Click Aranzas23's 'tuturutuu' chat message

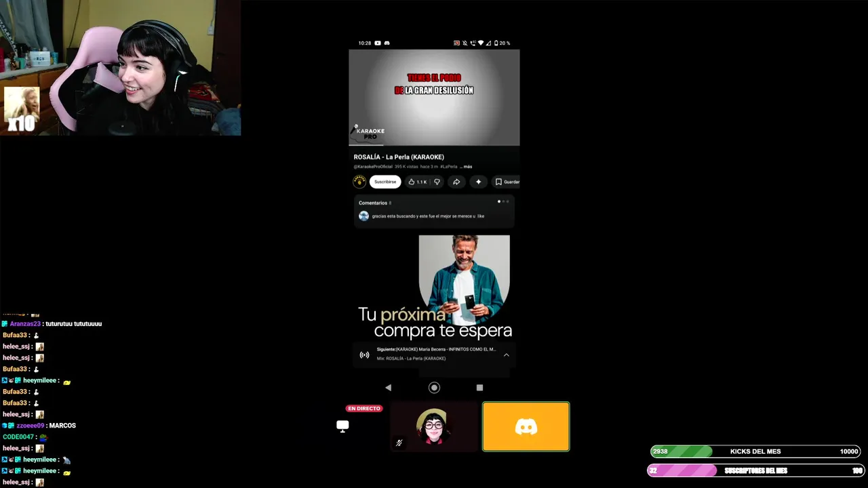pyautogui.click(x=73, y=324)
